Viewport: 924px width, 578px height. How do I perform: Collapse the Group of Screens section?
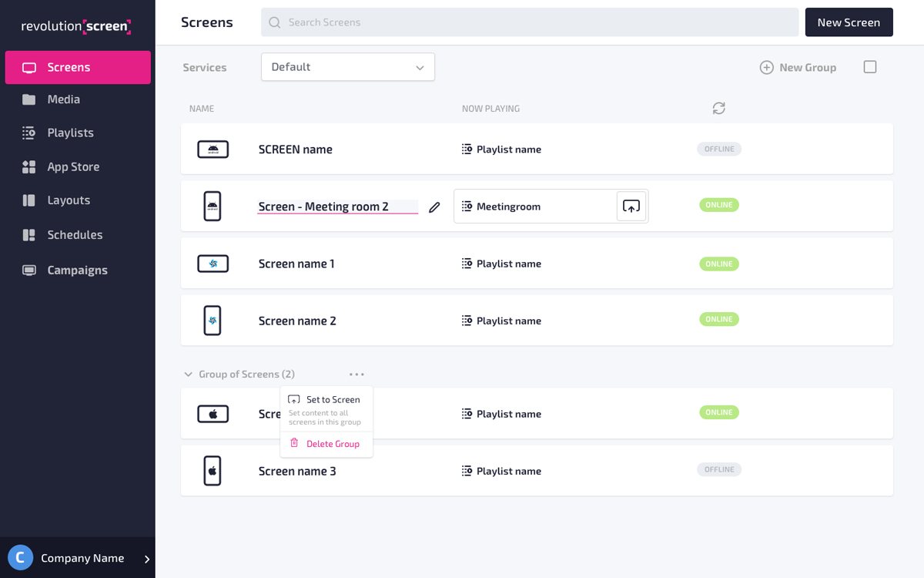click(188, 375)
